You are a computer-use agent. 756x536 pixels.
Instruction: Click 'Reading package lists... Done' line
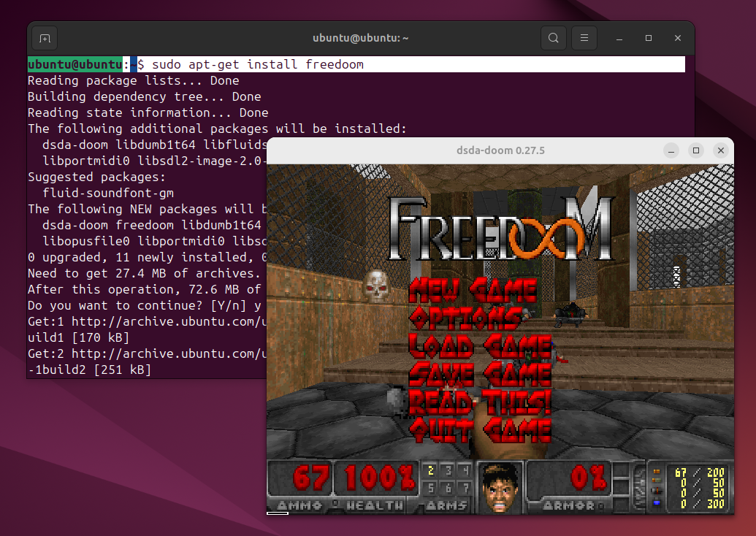tap(133, 80)
